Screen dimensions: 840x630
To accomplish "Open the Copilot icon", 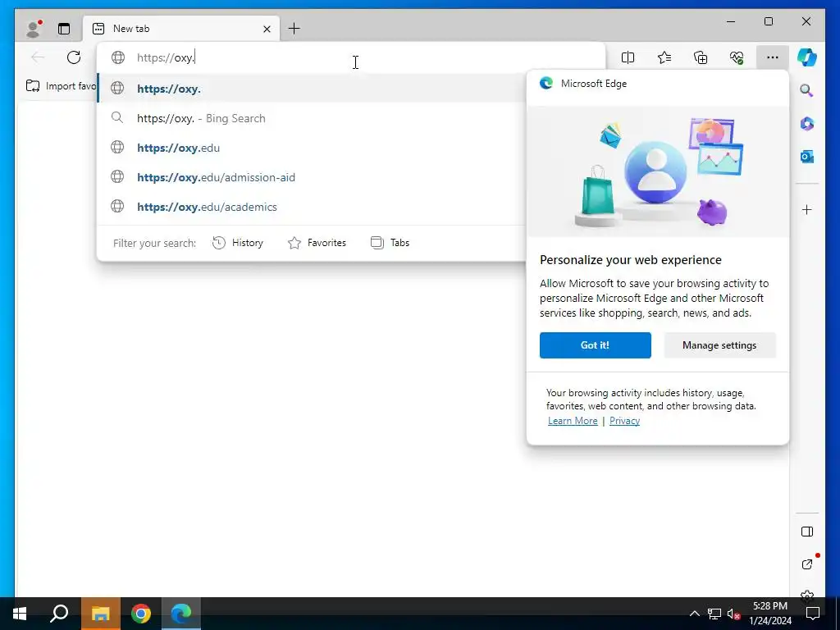I will click(x=807, y=57).
